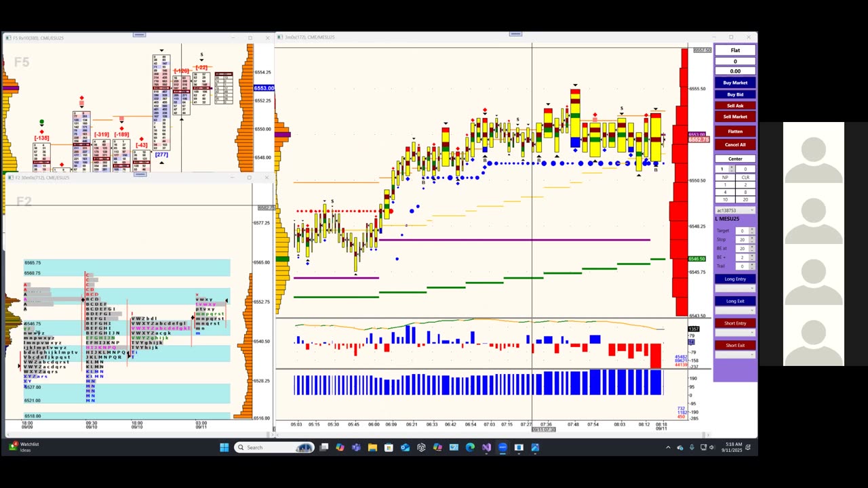Screen dimensions: 868x488
Task: Click the CLR quantity button
Action: (745, 178)
